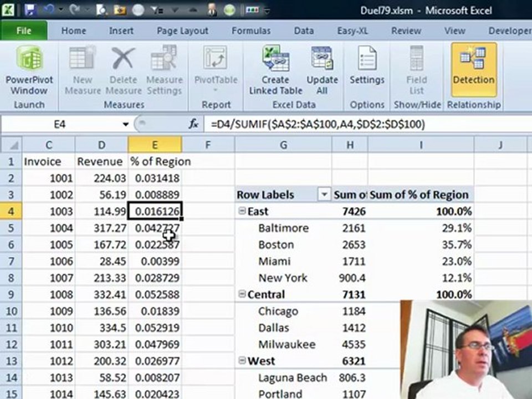Switch to the Insert tab
Viewport: 532px width, 399px height.
121,31
